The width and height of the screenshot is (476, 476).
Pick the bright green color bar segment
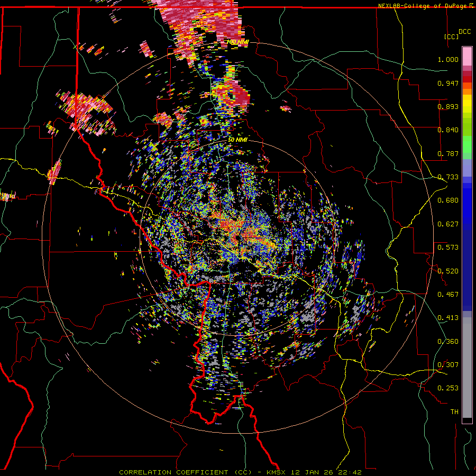point(467,144)
